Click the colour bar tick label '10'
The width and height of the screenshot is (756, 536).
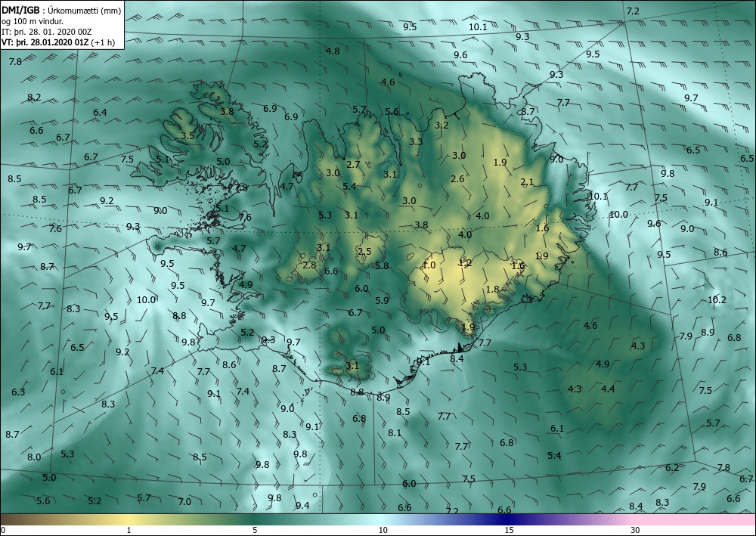click(383, 530)
